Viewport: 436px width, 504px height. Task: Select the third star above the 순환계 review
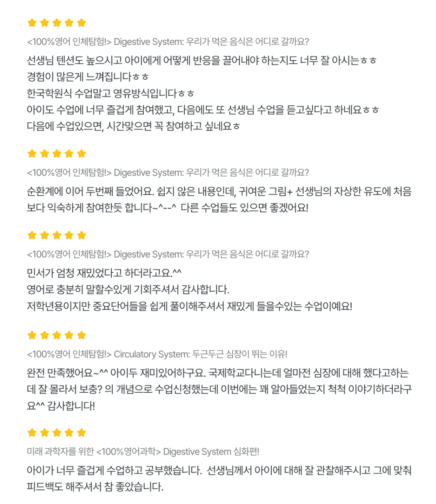tap(57, 154)
